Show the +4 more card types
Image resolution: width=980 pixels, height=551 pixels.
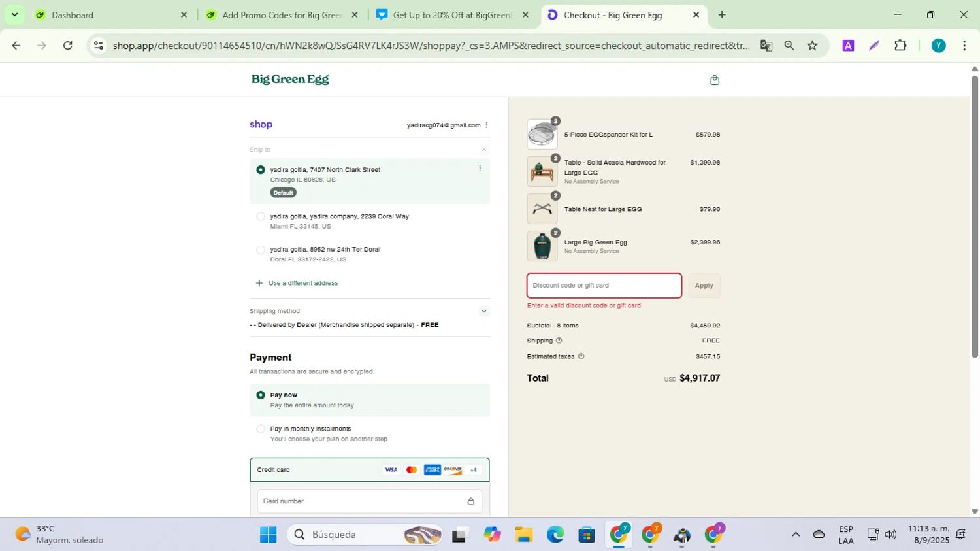coord(474,470)
